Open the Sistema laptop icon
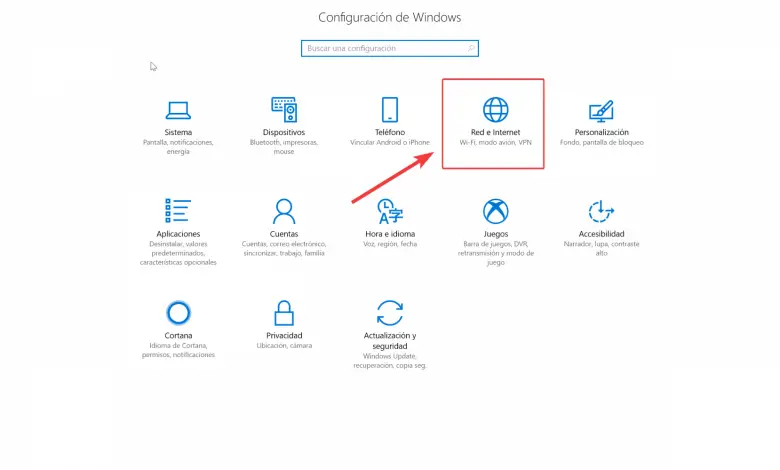 pyautogui.click(x=178, y=110)
